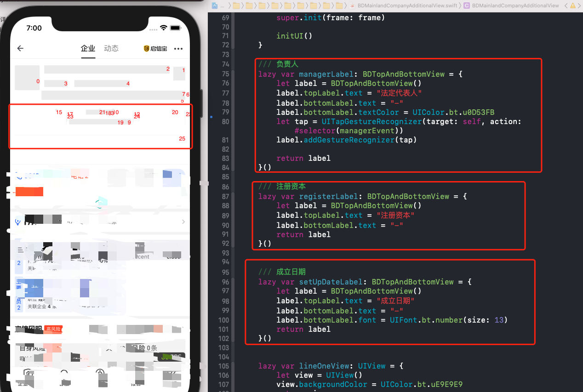Select the 企业 tab in the phone app

point(88,48)
